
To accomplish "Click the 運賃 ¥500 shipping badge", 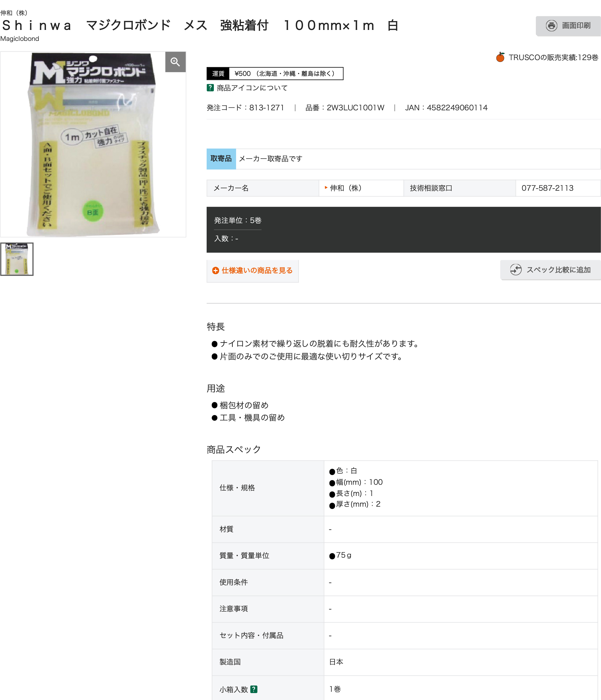I will coord(275,74).
